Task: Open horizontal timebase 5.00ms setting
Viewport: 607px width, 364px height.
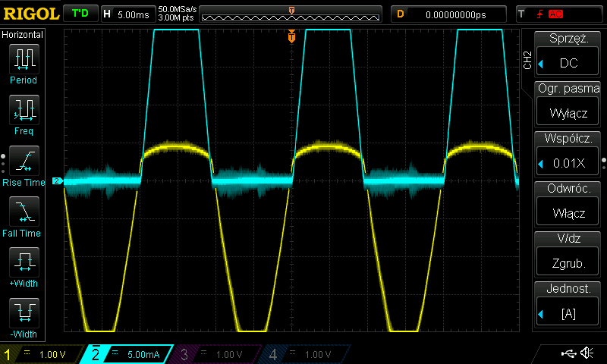Action: click(x=128, y=14)
